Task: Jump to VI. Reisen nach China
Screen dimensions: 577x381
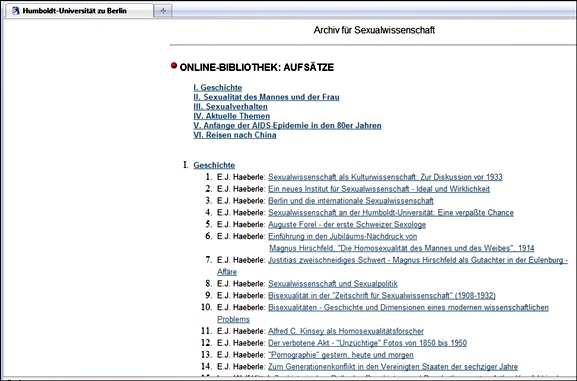Action: tap(235, 135)
